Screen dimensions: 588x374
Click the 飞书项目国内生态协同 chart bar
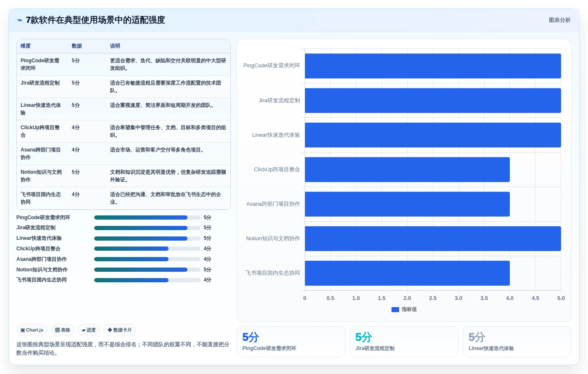[407, 273]
